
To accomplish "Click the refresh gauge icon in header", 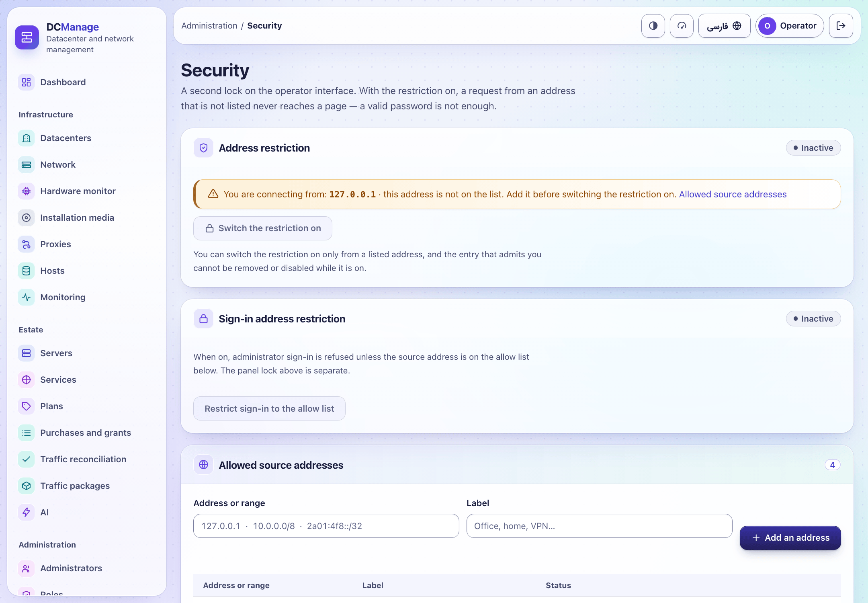I will (x=682, y=26).
